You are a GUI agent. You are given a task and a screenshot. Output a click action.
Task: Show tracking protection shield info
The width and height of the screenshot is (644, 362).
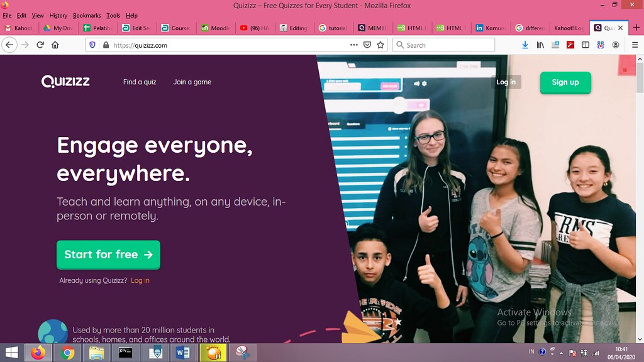click(92, 45)
